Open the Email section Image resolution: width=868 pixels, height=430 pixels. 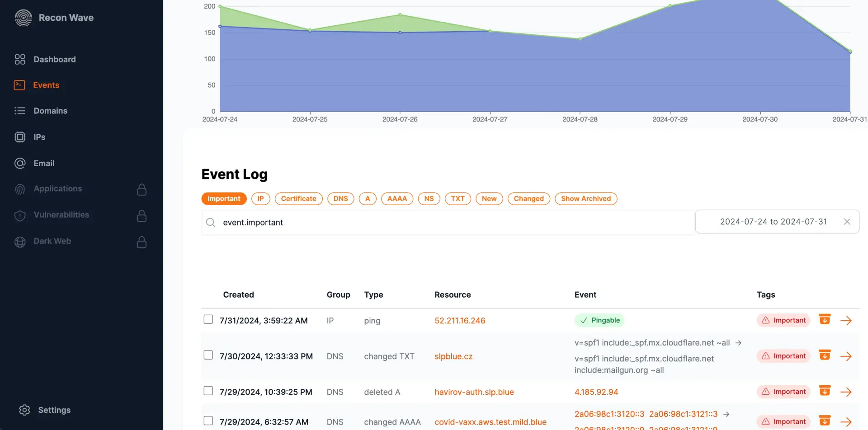(x=44, y=163)
